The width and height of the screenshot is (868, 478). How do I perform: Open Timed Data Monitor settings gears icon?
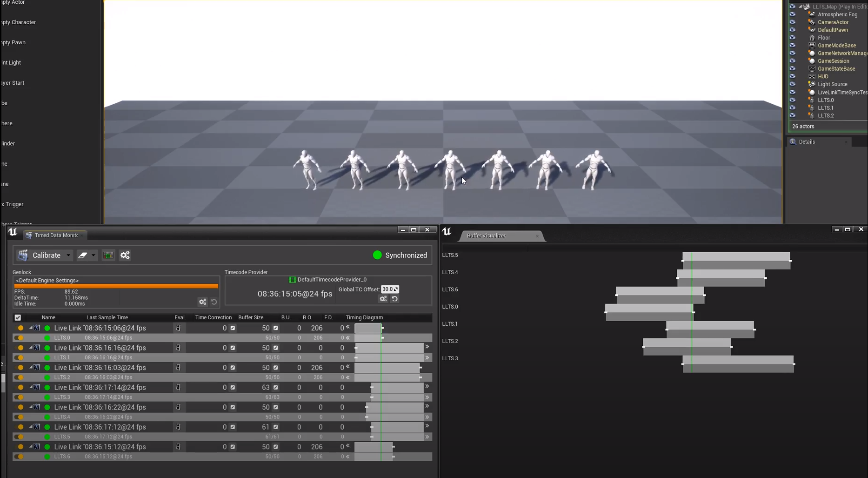point(125,255)
